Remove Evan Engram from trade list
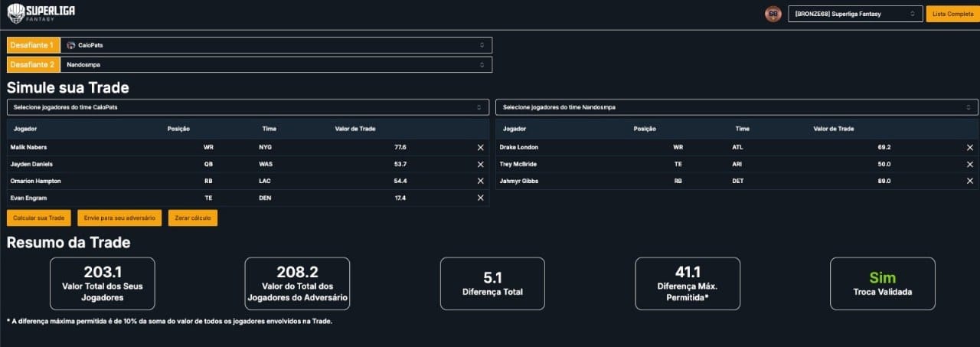 480,198
